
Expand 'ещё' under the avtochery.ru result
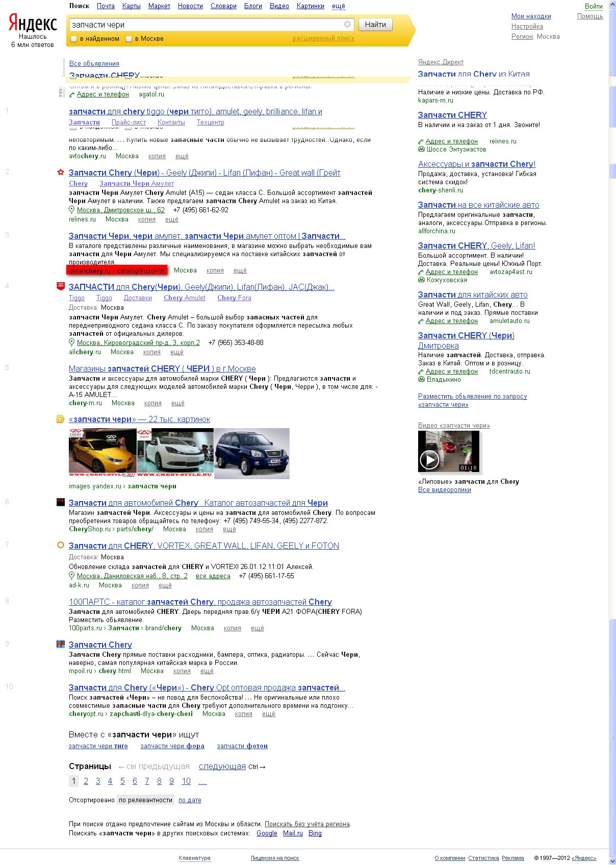tap(182, 156)
